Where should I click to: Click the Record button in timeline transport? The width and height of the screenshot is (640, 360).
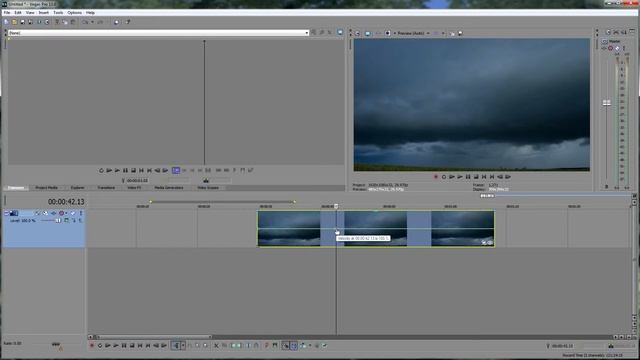pyautogui.click(x=92, y=346)
